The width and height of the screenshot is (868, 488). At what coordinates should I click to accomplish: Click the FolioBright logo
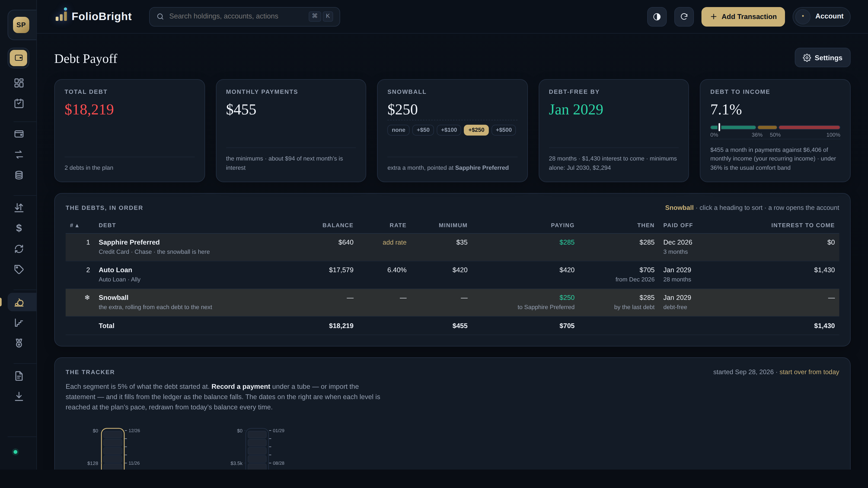click(x=93, y=16)
